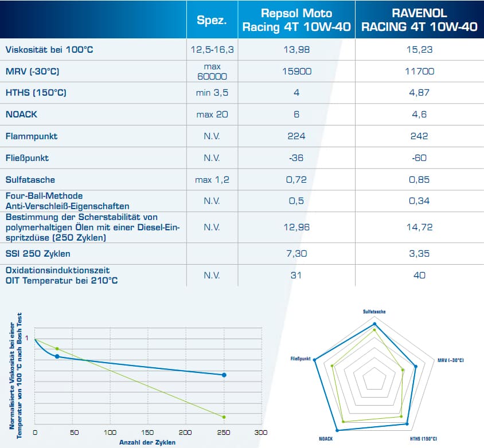484x448 pixels.
Task: Click the RAVENOL MRV value 11700
Action: [x=419, y=72]
